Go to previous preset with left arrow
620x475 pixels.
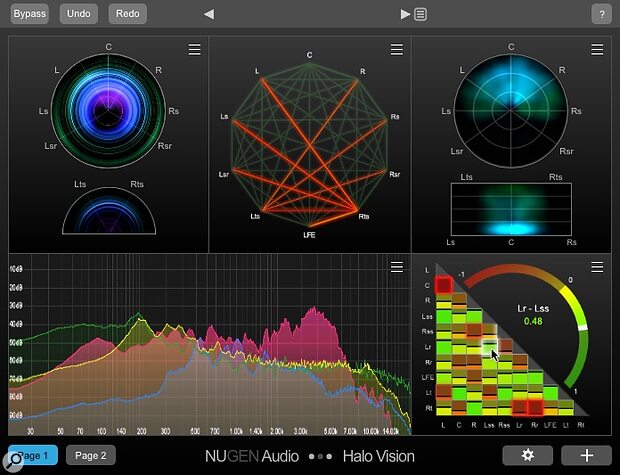click(x=209, y=15)
